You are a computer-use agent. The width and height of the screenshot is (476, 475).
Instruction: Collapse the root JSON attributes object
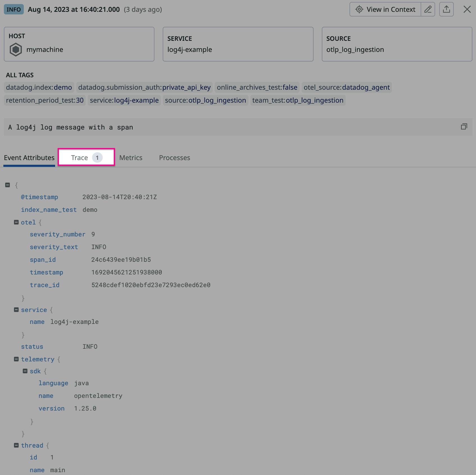coord(7,185)
